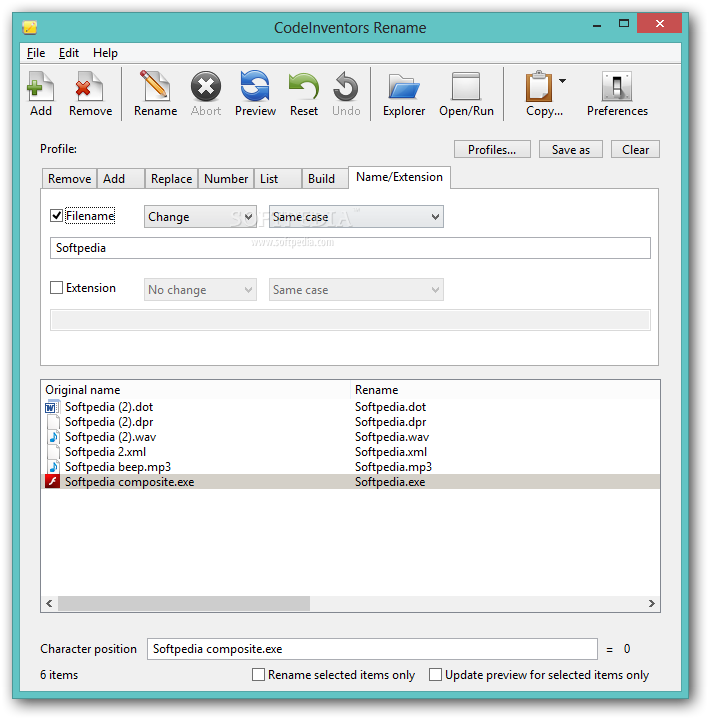Click the Rename column header
This screenshot has height=719, width=709.
click(x=505, y=390)
